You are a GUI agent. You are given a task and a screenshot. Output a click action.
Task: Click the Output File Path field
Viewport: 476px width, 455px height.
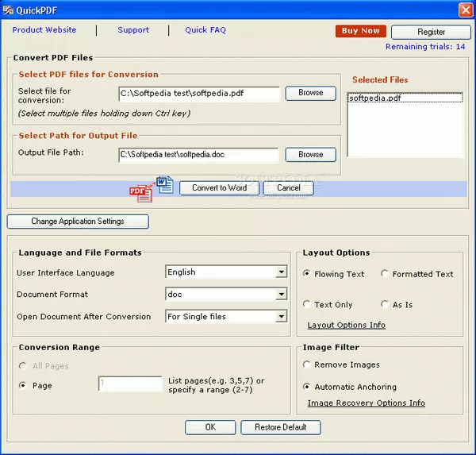tap(198, 155)
